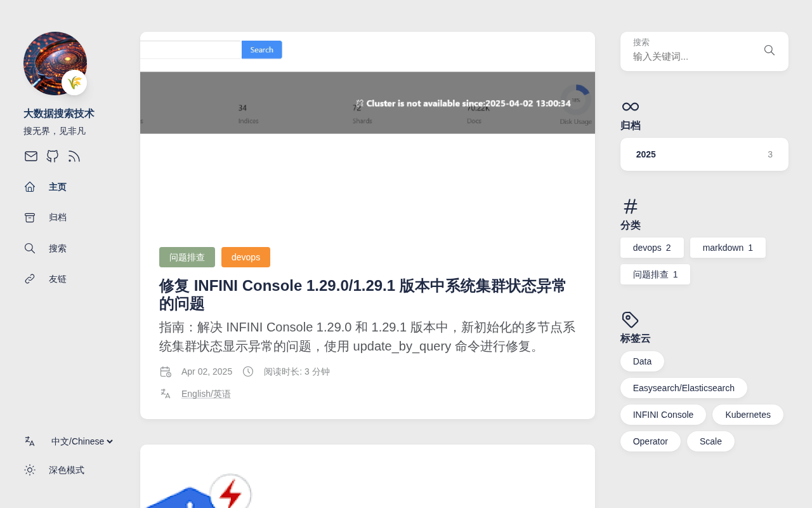The width and height of the screenshot is (812, 508).
Task: Click the magnifier icon beside 搜索 menu
Action: coord(30,248)
